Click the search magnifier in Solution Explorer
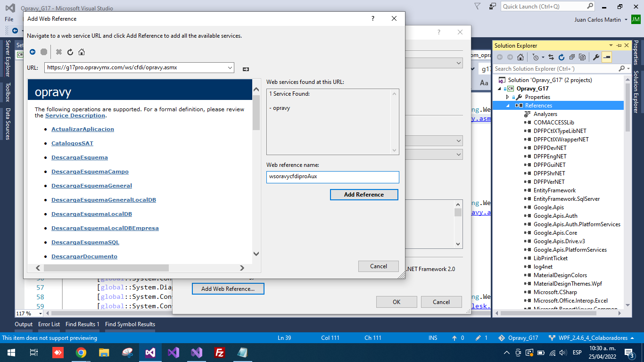Screen dimensions: 644x362 622,69
